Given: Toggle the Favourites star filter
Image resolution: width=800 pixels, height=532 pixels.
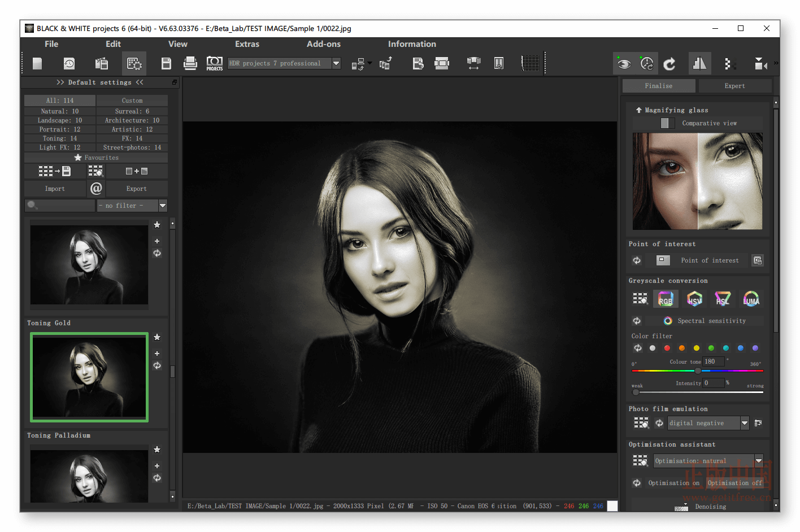Looking at the screenshot, I should click(x=96, y=158).
